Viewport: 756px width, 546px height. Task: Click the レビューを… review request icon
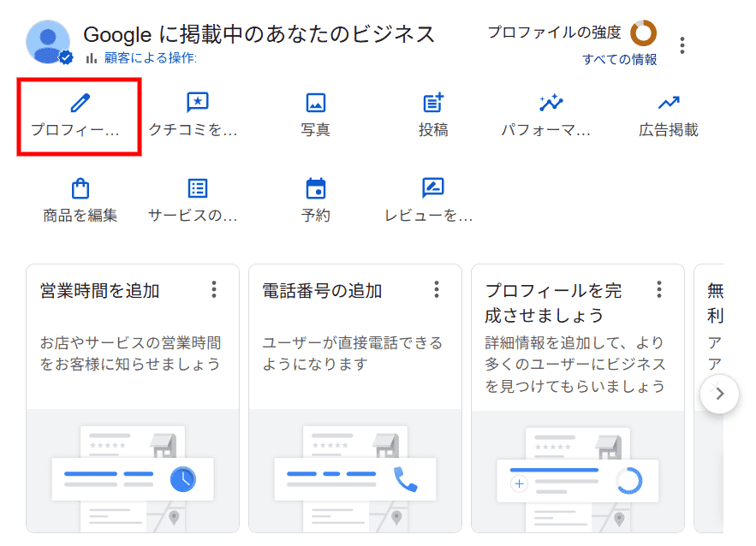[433, 188]
